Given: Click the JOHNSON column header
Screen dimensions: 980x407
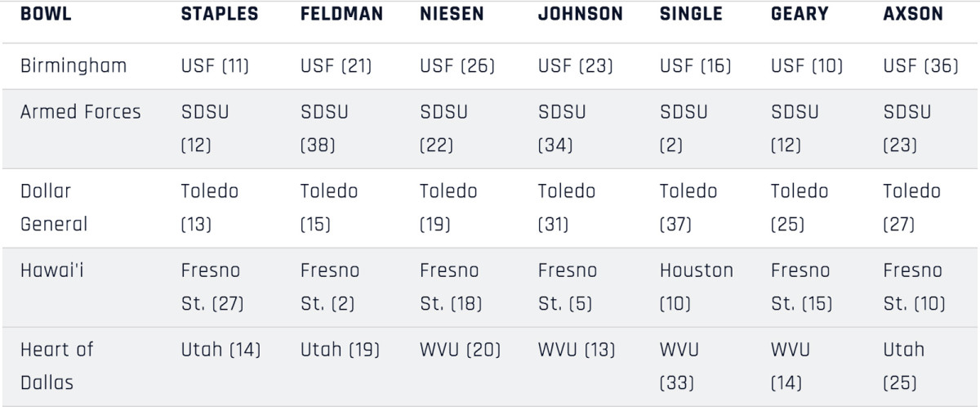Looking at the screenshot, I should [x=580, y=15].
